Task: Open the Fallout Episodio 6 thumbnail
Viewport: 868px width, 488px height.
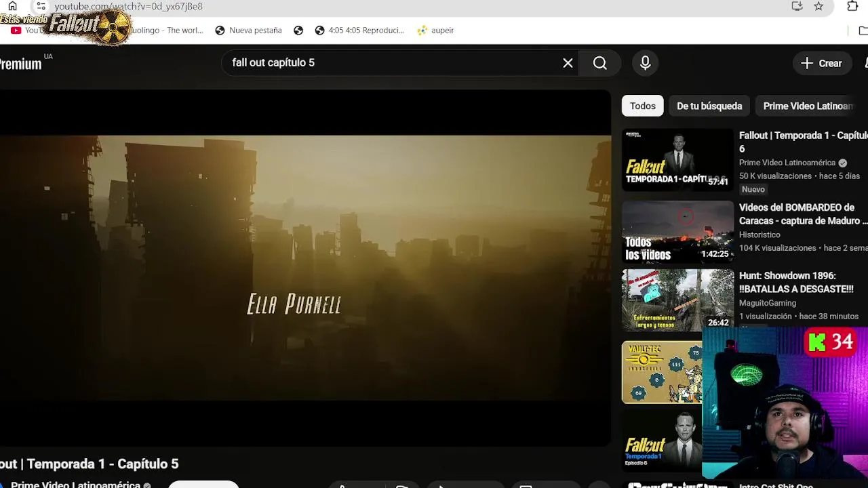Action: (x=662, y=441)
